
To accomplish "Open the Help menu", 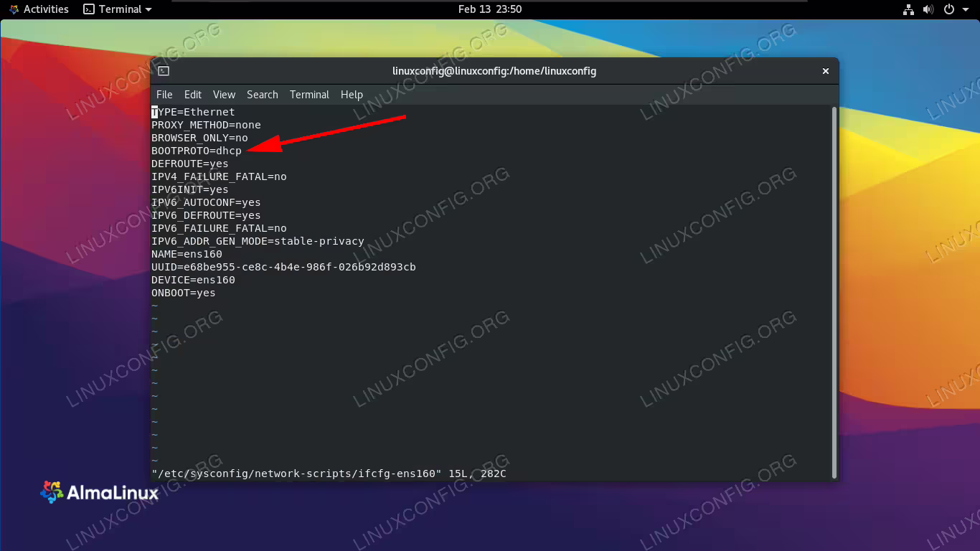I will (x=352, y=95).
